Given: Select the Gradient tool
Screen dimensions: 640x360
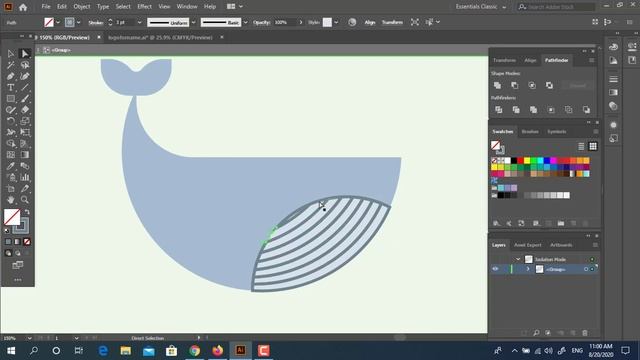Looking at the screenshot, I should (25, 155).
